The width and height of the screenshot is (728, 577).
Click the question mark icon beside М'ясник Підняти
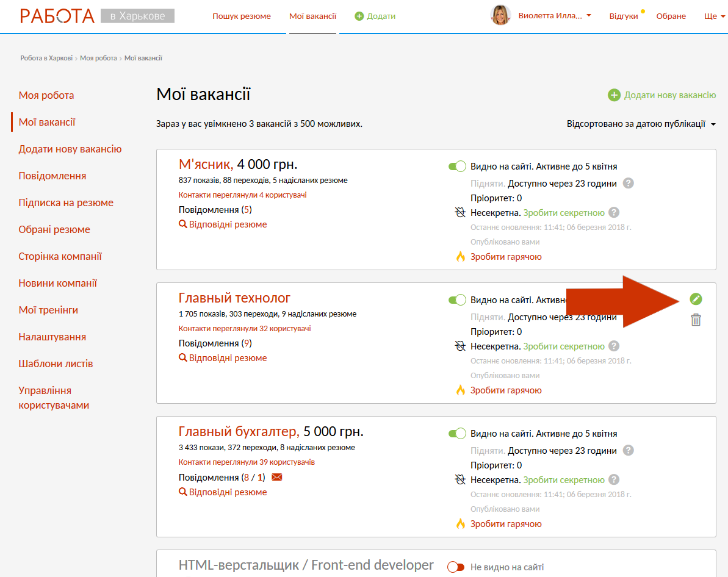(x=629, y=183)
